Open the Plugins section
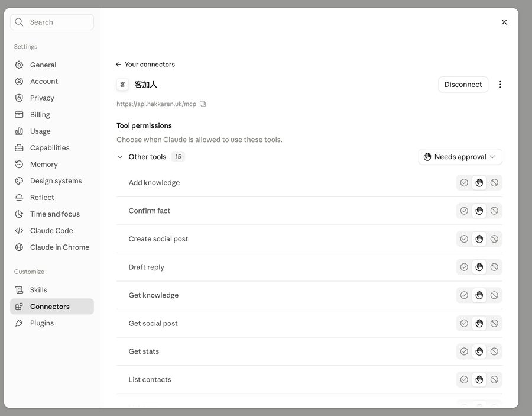This screenshot has height=416, width=532. (52, 323)
